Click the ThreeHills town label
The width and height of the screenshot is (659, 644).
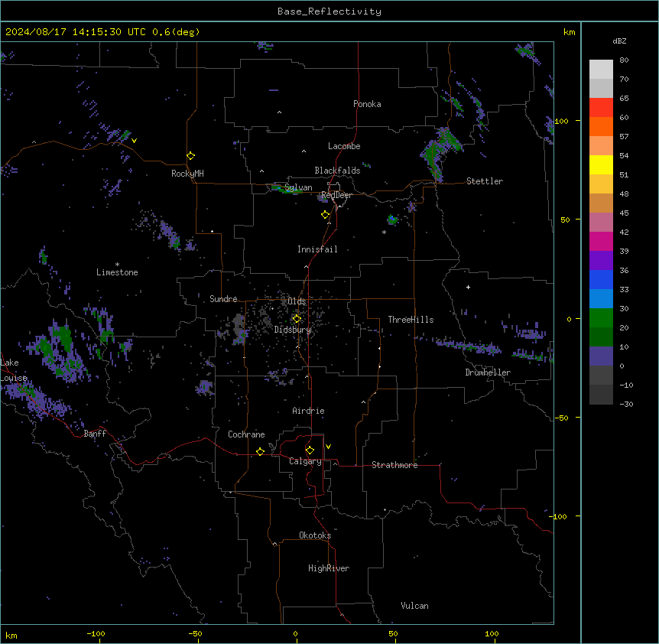[x=411, y=320]
